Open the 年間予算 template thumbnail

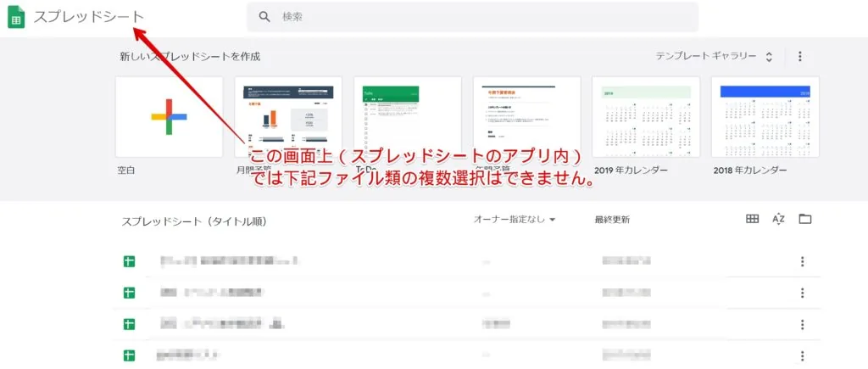(527, 117)
